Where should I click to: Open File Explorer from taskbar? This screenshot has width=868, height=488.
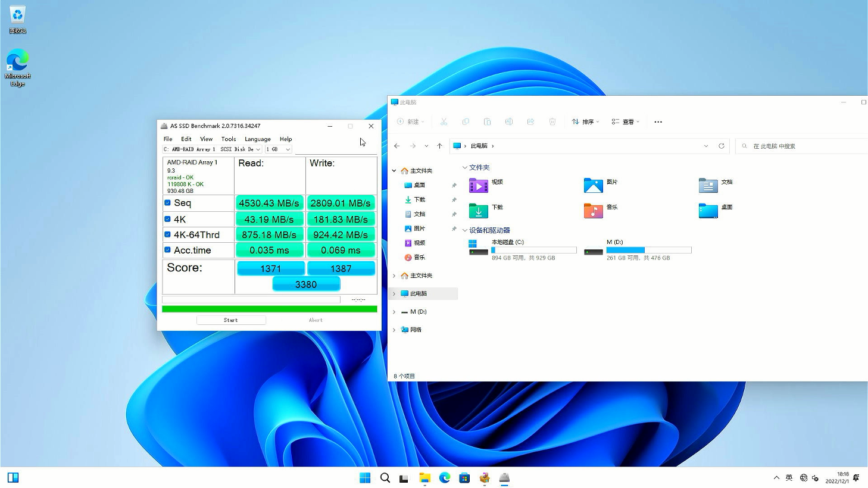click(424, 478)
